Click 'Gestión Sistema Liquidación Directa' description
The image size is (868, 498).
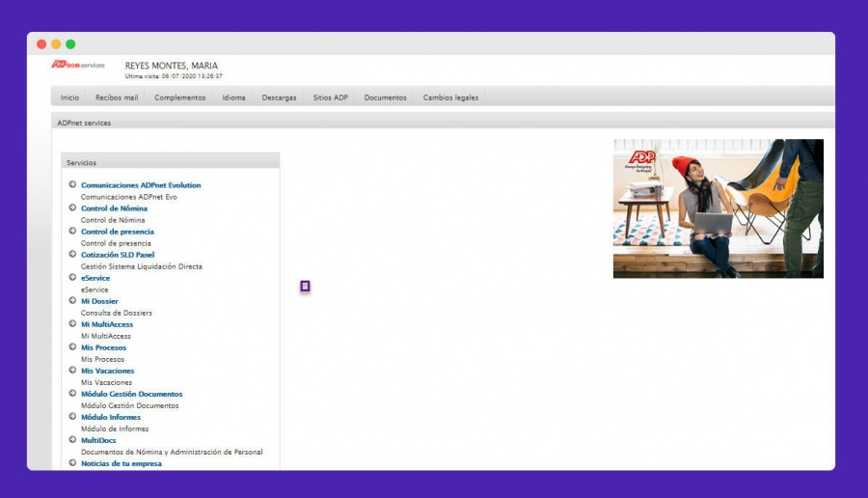coord(142,266)
